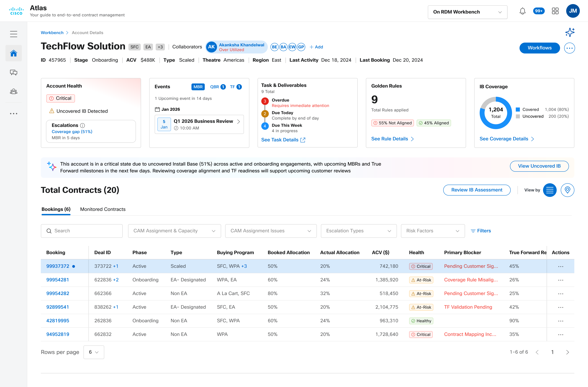Screen dimensions: 588x387
Task: Expand CAM Assignment Issues dropdown
Action: (x=271, y=231)
